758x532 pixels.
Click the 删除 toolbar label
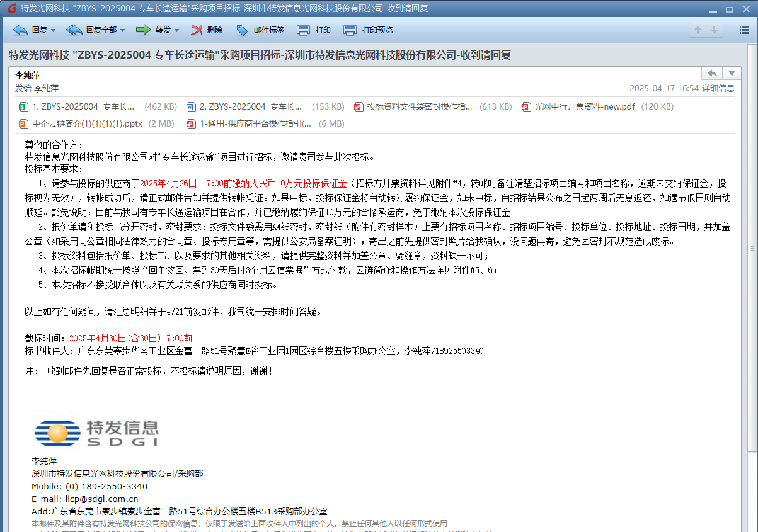[214, 30]
